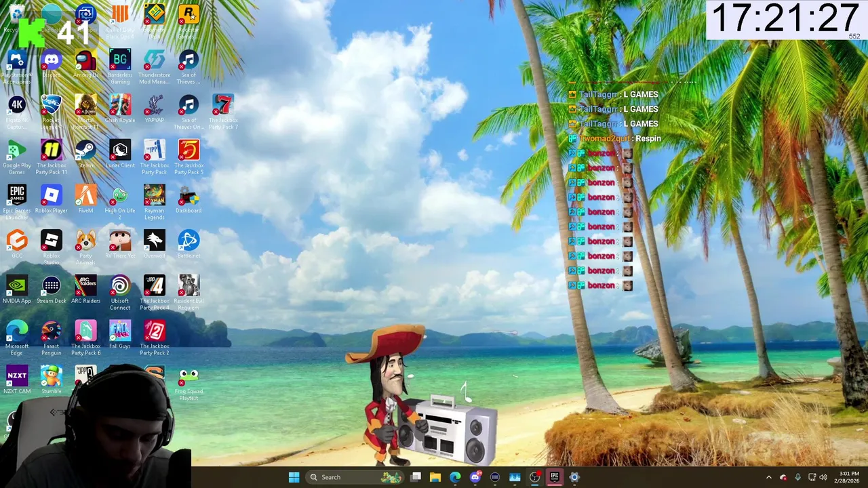Screen dimensions: 868x488
Task: Open the Microsoft Edge desktop shortcut
Action: (17, 338)
